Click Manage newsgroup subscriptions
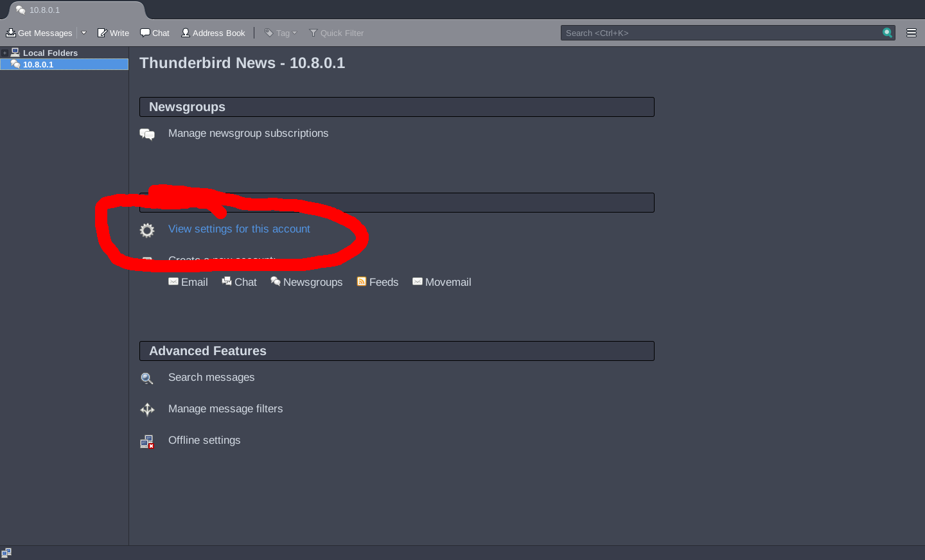 coord(248,134)
